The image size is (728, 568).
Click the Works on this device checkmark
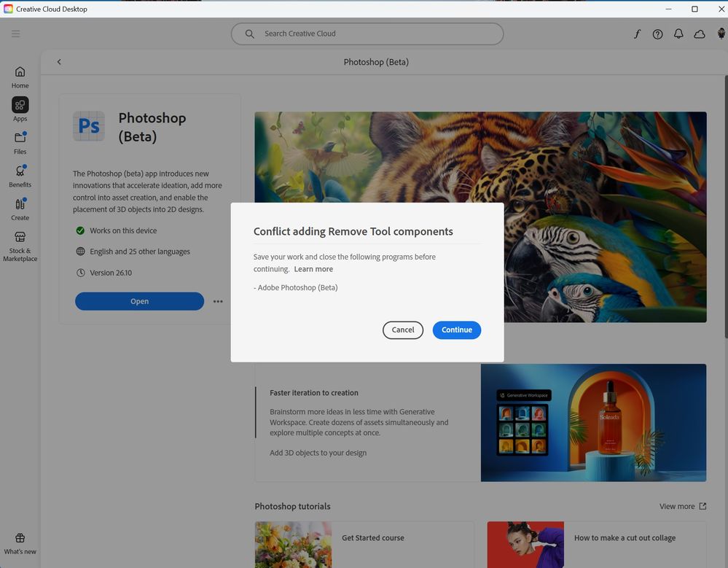point(80,230)
